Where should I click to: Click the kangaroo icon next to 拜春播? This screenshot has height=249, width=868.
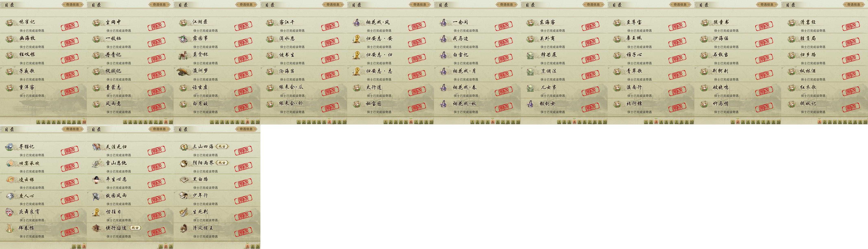(x=9, y=228)
